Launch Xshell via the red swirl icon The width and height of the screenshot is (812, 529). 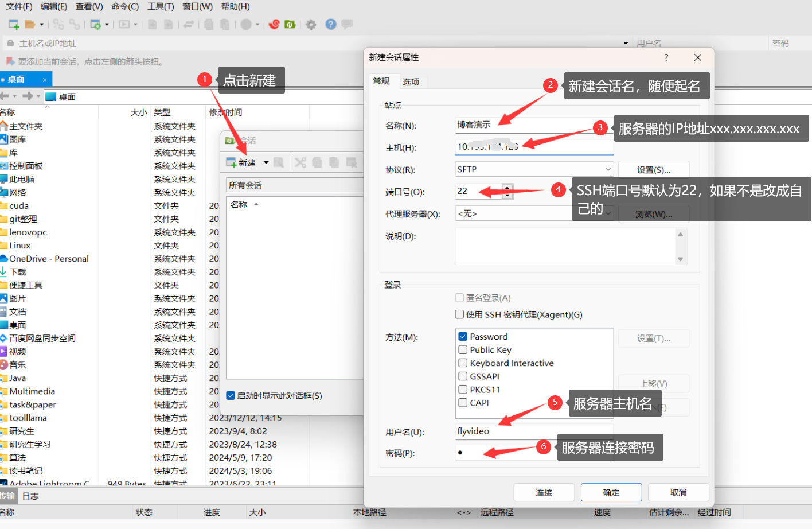coord(274,24)
